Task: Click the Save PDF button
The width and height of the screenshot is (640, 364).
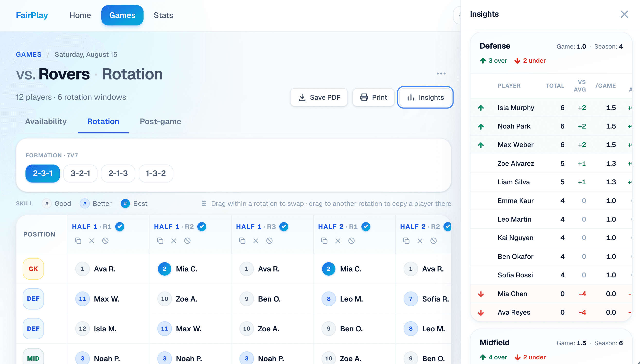Action: [319, 97]
